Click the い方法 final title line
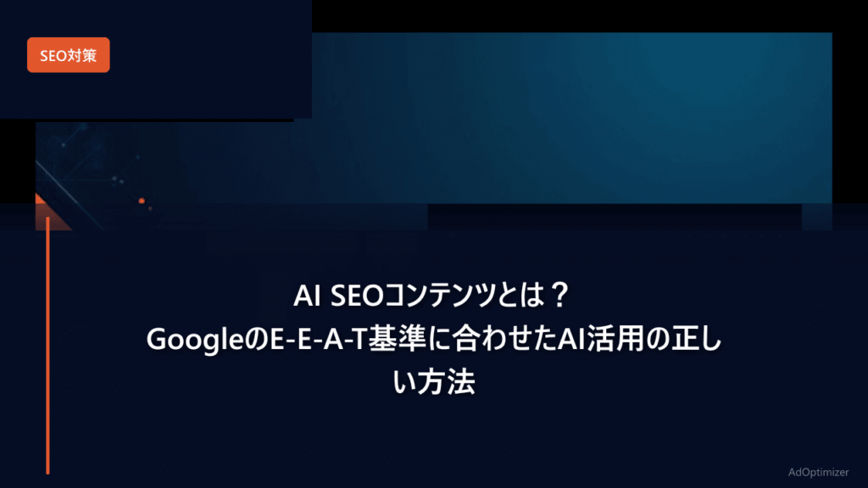The width and height of the screenshot is (868, 488). (x=434, y=382)
